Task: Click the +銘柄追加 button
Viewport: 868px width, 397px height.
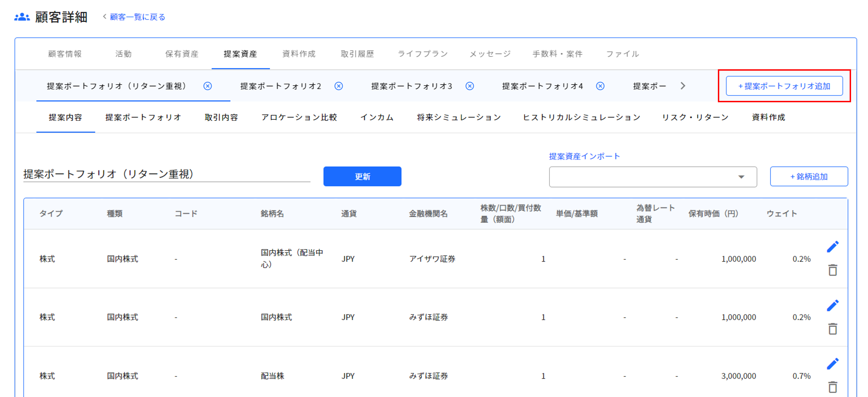Action: click(x=809, y=176)
